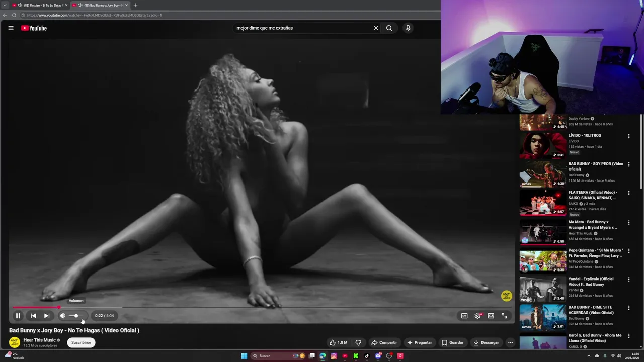Open Yandel - Explícale video title
The width and height of the screenshot is (644, 362).
(591, 282)
